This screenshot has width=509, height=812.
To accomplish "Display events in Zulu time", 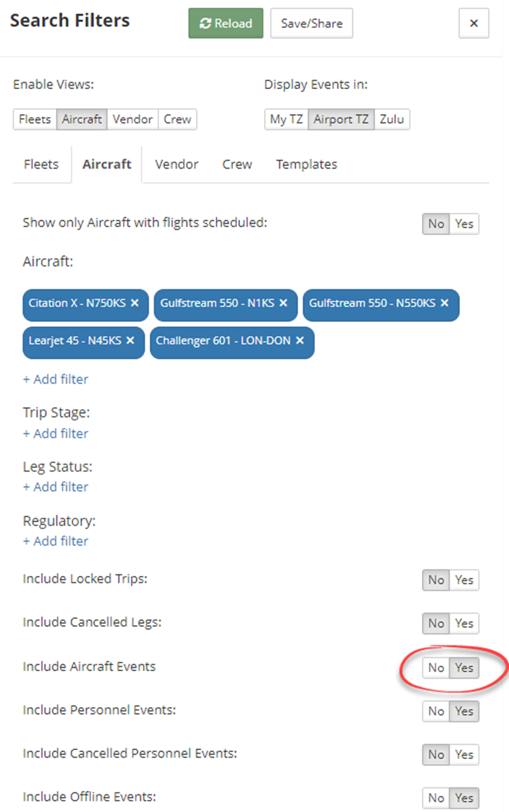I will [392, 119].
